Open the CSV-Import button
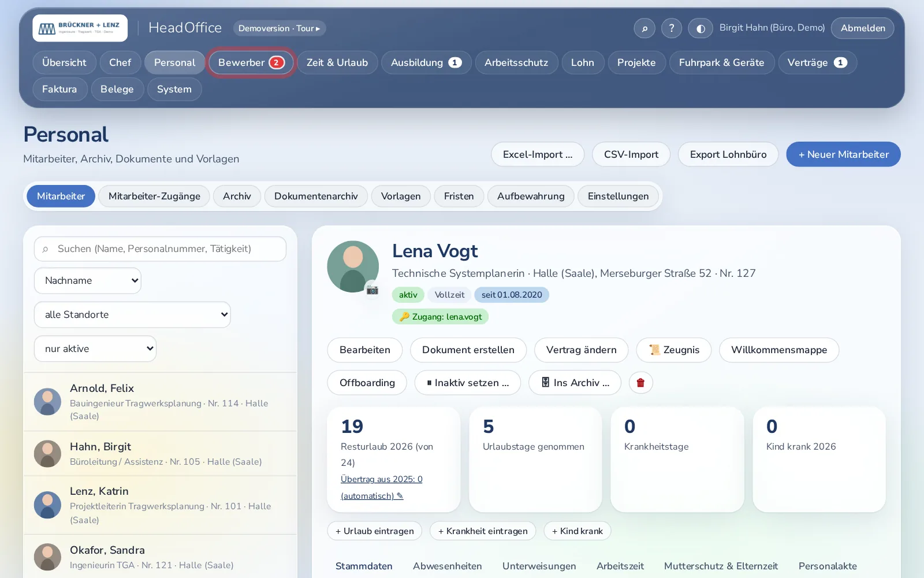This screenshot has width=924, height=578. click(631, 154)
